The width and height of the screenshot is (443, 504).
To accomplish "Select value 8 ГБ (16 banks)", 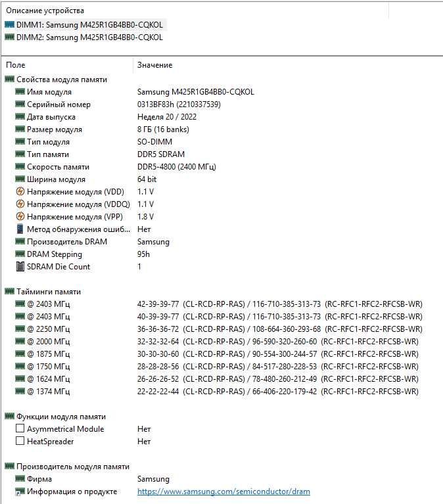I will tap(163, 129).
